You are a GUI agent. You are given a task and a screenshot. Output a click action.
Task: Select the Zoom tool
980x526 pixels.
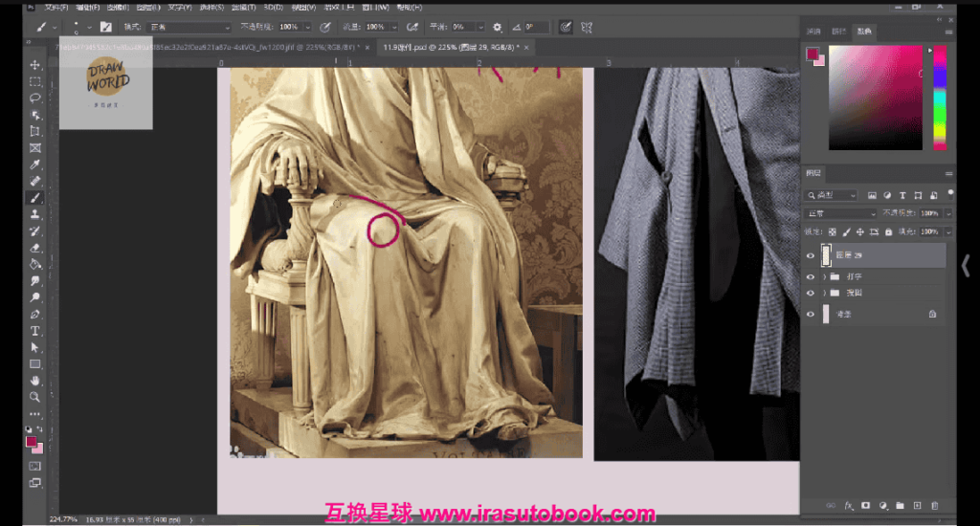pos(35,397)
